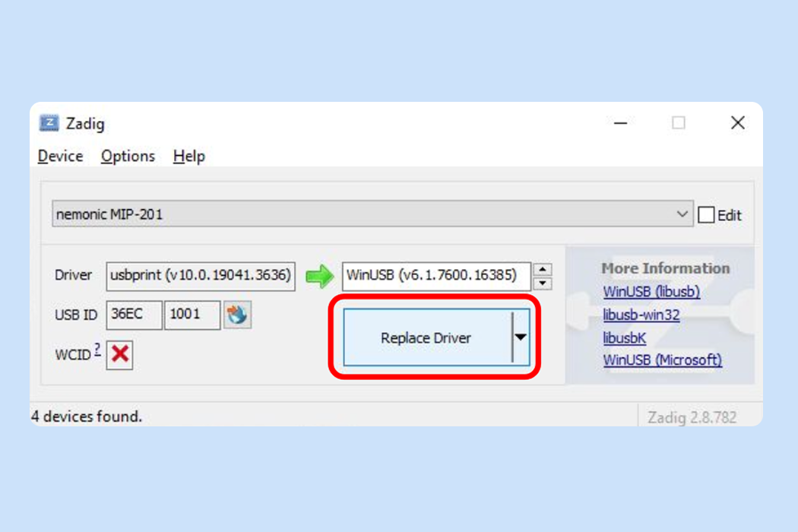Open the libusb-win32 link
The image size is (798, 532).
point(641,315)
